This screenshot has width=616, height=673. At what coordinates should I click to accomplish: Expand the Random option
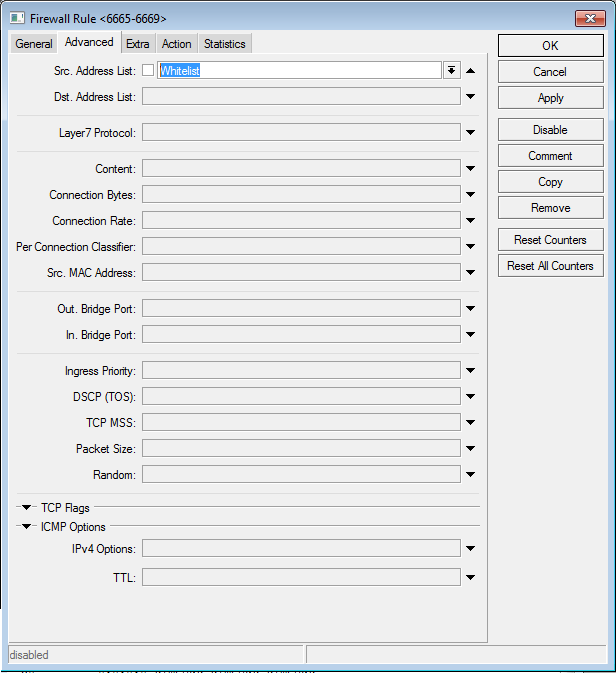click(x=470, y=474)
